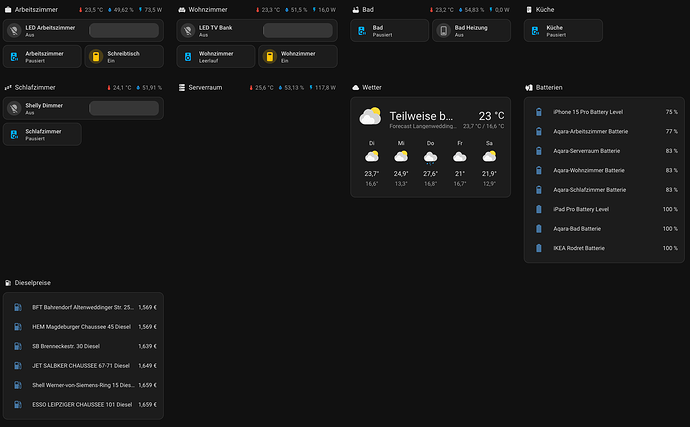Select Thursday's forecast with rain icon
This screenshot has height=427, width=690.
click(x=430, y=163)
